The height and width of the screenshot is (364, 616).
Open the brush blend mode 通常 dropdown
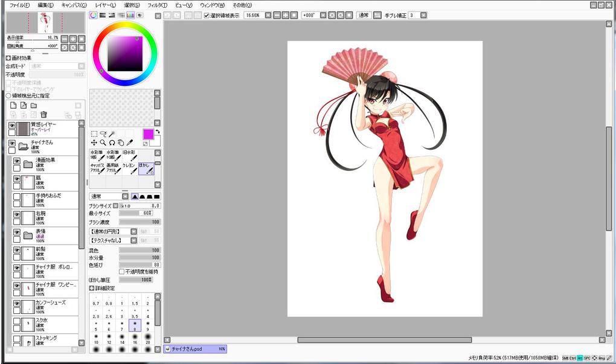pos(125,196)
